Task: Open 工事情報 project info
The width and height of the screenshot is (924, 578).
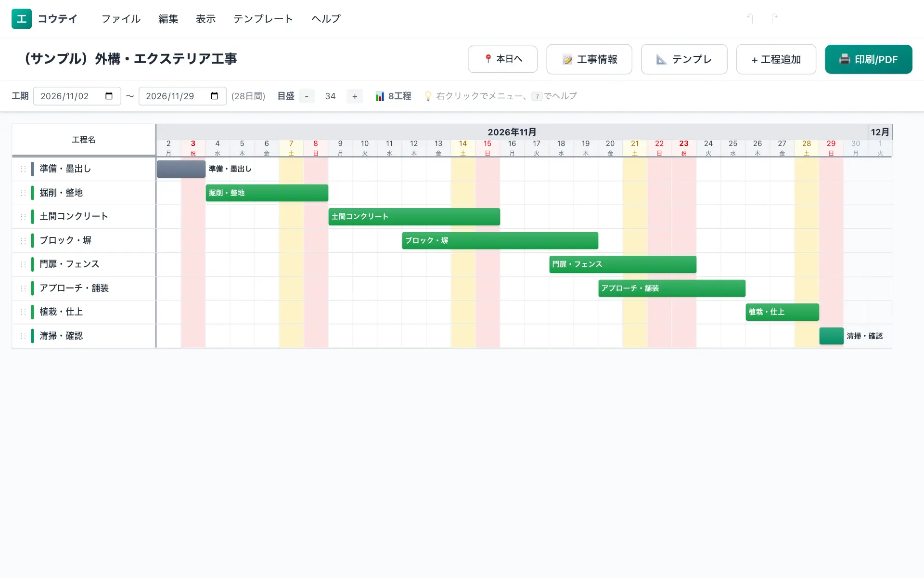Action: [x=589, y=59]
